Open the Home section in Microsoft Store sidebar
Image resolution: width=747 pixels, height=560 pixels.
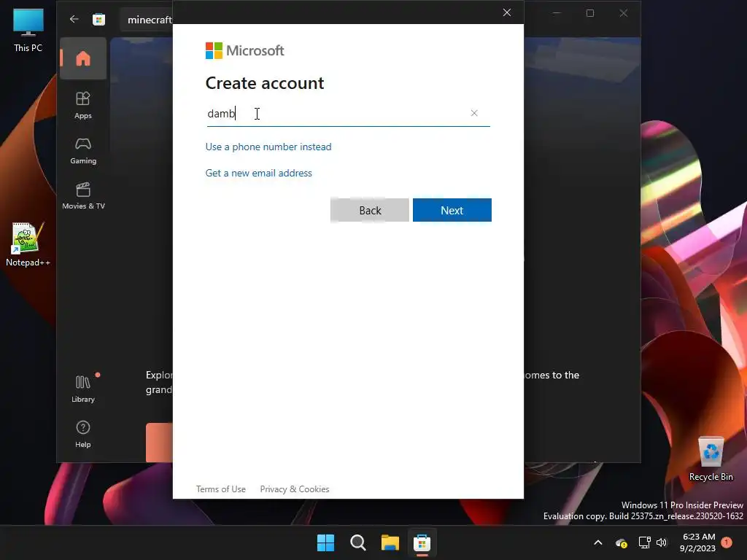tap(83, 58)
